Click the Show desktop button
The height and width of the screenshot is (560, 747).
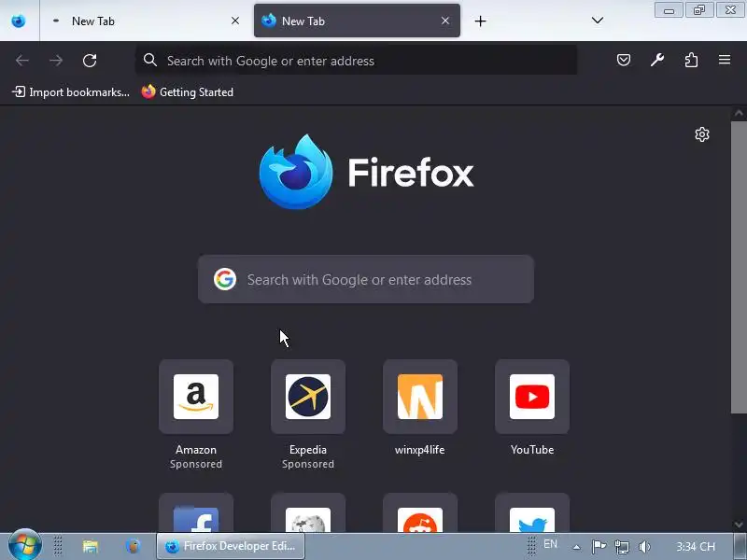(740, 546)
